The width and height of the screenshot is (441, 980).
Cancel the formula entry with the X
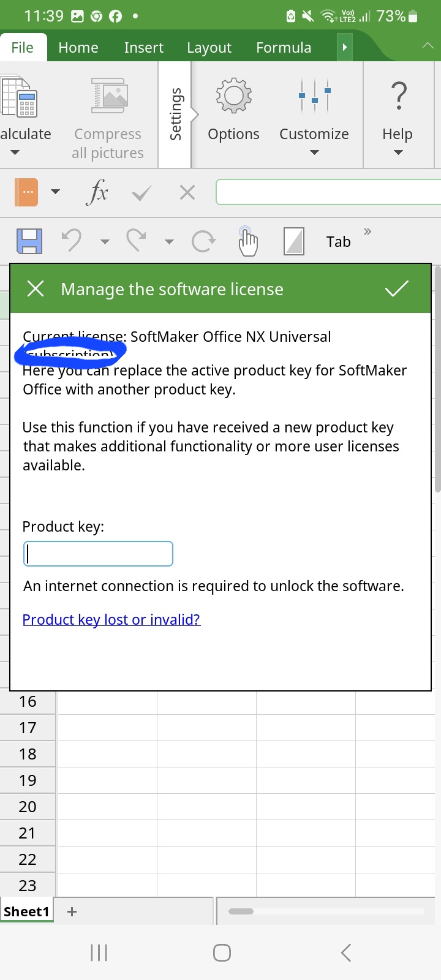[187, 193]
